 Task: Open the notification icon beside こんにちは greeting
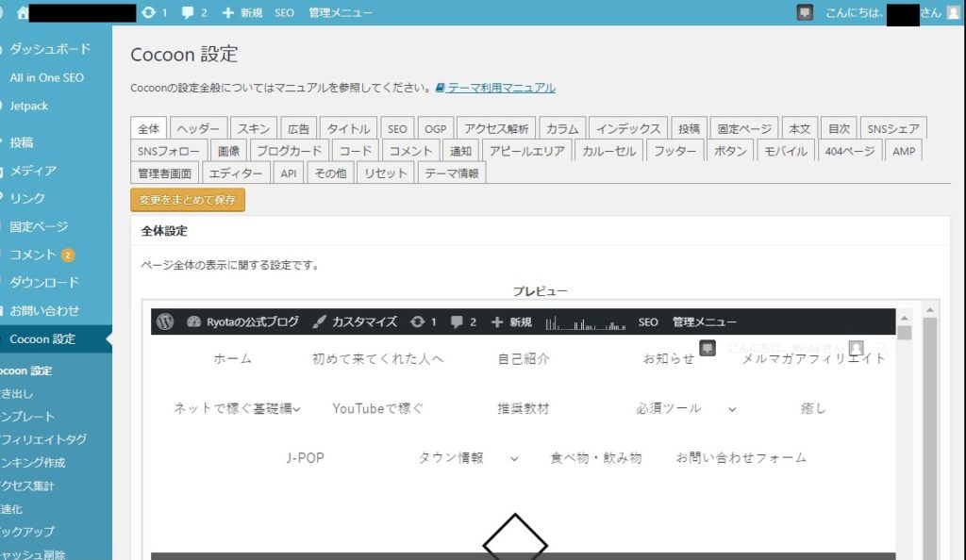tap(804, 12)
